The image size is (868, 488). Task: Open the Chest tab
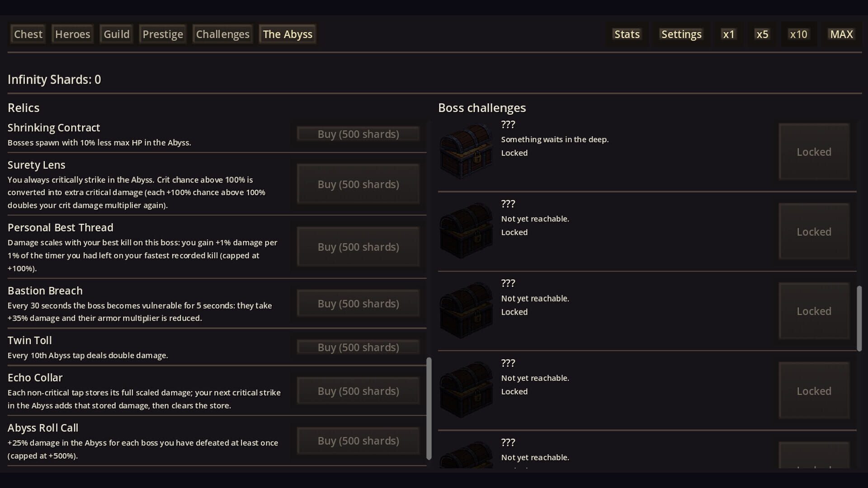(28, 34)
